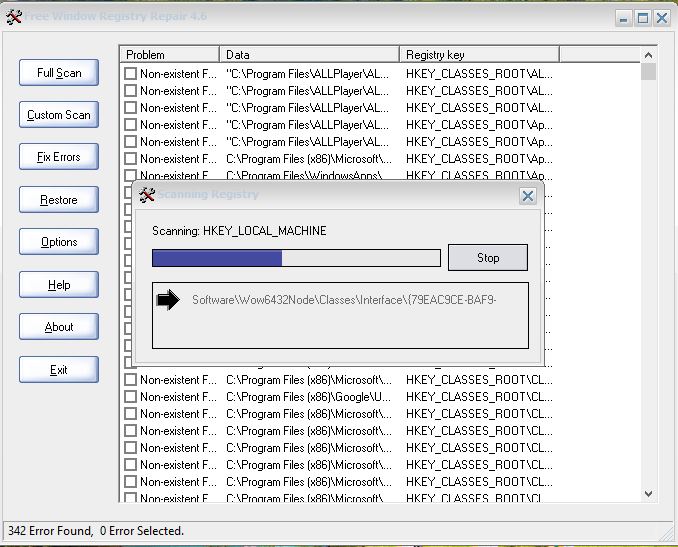Sort by the Registry key column header
Image resolution: width=678 pixels, height=547 pixels.
point(479,54)
